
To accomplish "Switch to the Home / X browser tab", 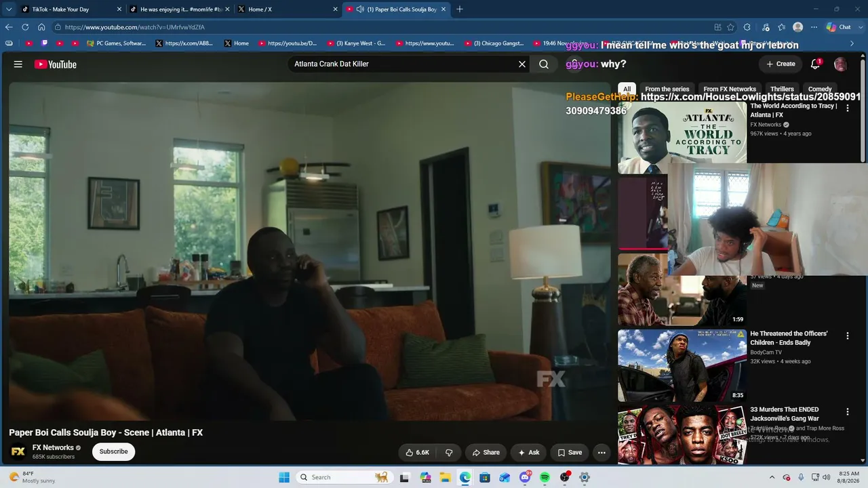I will [x=287, y=9].
